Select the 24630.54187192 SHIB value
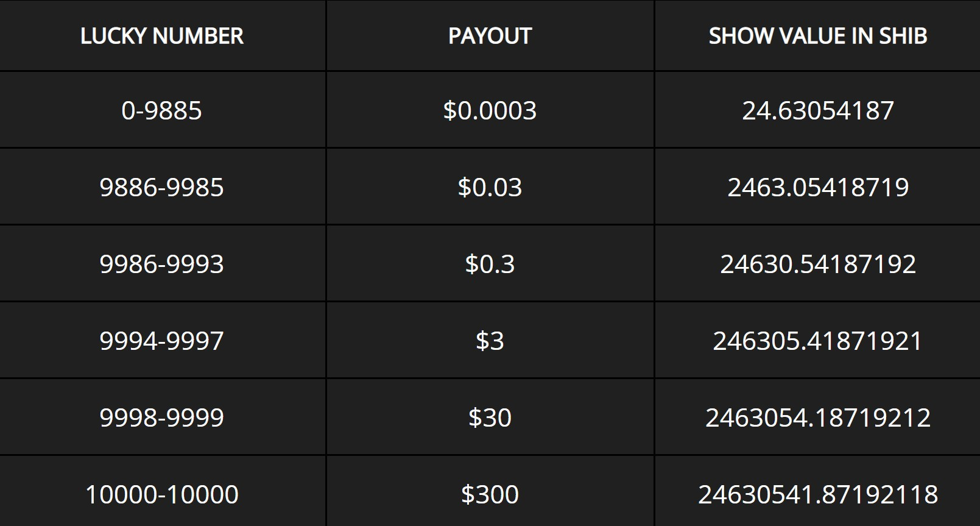Image resolution: width=980 pixels, height=526 pixels. [x=817, y=264]
